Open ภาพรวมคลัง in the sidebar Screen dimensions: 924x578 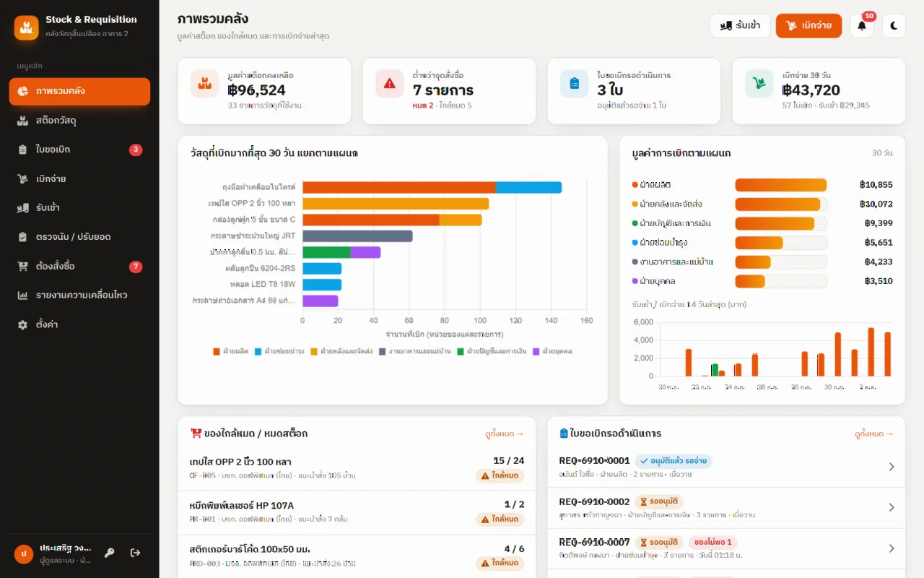point(79,91)
